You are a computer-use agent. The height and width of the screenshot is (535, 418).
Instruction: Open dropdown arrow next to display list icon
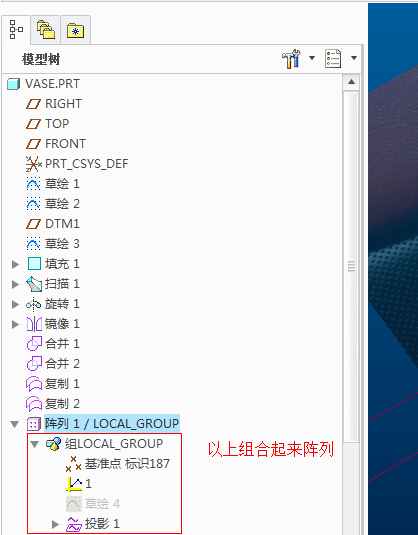coord(354,58)
